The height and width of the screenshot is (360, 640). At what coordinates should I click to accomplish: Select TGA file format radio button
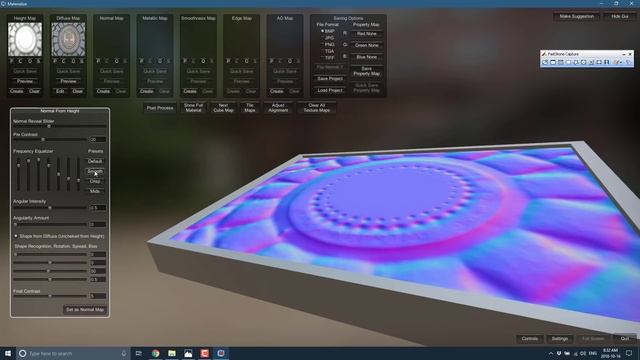pos(322,51)
